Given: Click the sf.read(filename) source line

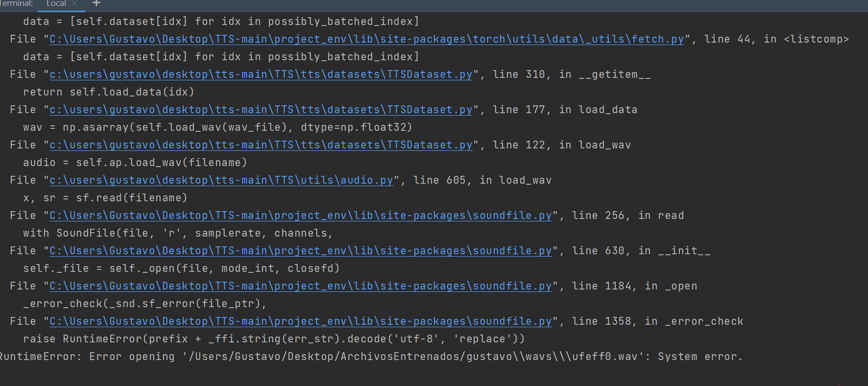Looking at the screenshot, I should click(x=105, y=197).
